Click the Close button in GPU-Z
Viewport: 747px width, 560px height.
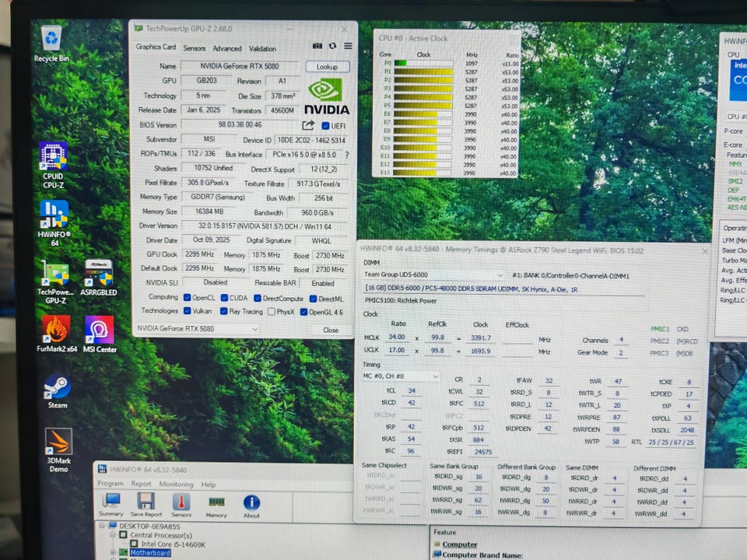pyautogui.click(x=331, y=330)
